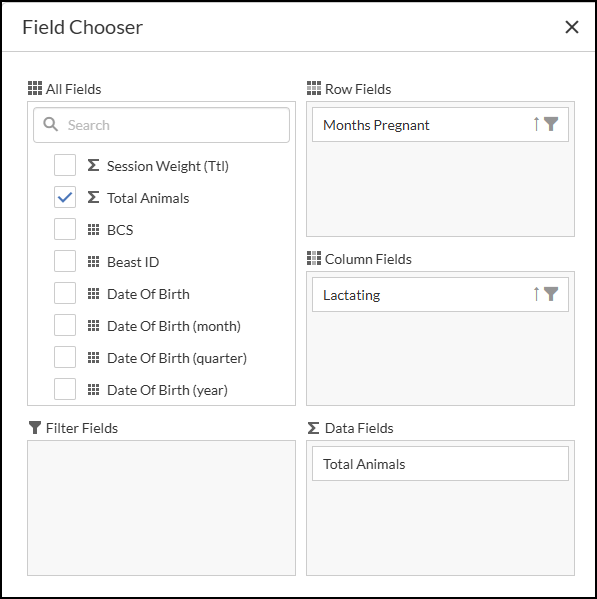Tick the Date Of Birth (year) checkbox
The width and height of the screenshot is (597, 599).
pyautogui.click(x=65, y=389)
